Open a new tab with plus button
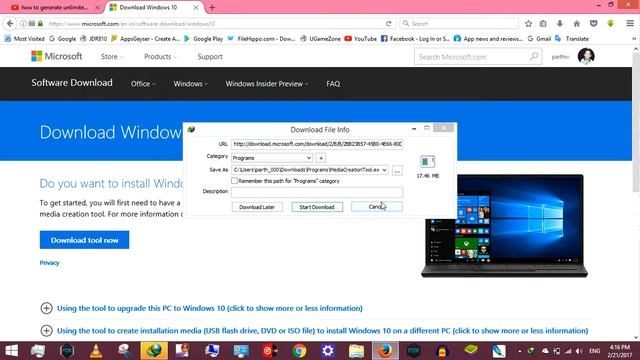640x360 pixels. [212, 7]
